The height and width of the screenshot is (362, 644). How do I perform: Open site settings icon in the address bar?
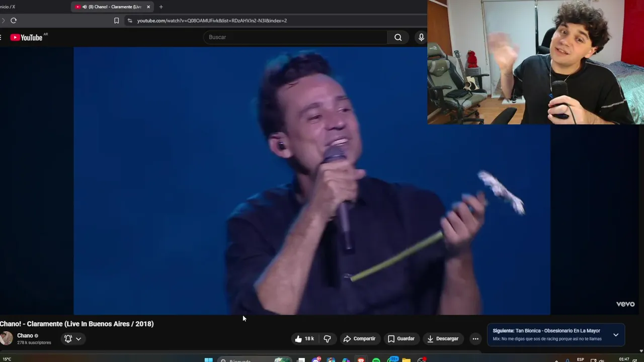click(x=130, y=21)
